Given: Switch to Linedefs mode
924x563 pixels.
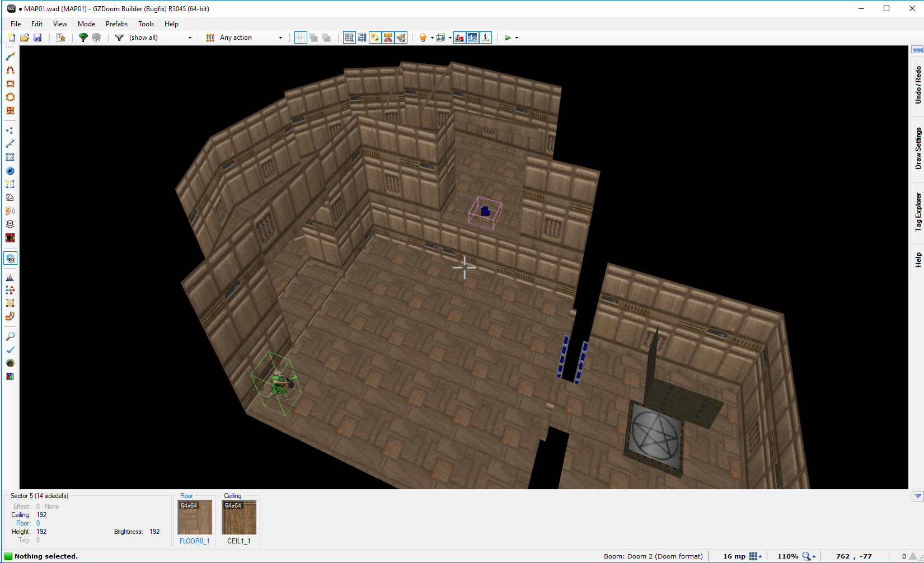Looking at the screenshot, I should (x=10, y=144).
